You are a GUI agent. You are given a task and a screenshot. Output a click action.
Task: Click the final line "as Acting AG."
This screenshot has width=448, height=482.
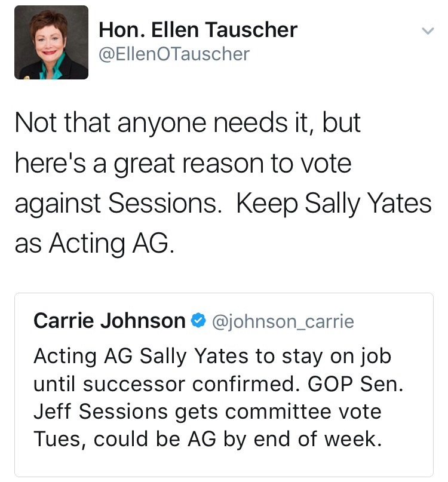[x=94, y=244]
